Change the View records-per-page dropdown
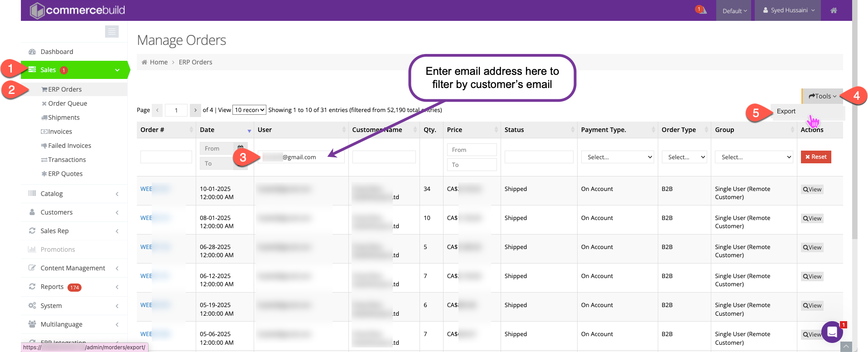This screenshot has height=352, width=868. tap(249, 110)
